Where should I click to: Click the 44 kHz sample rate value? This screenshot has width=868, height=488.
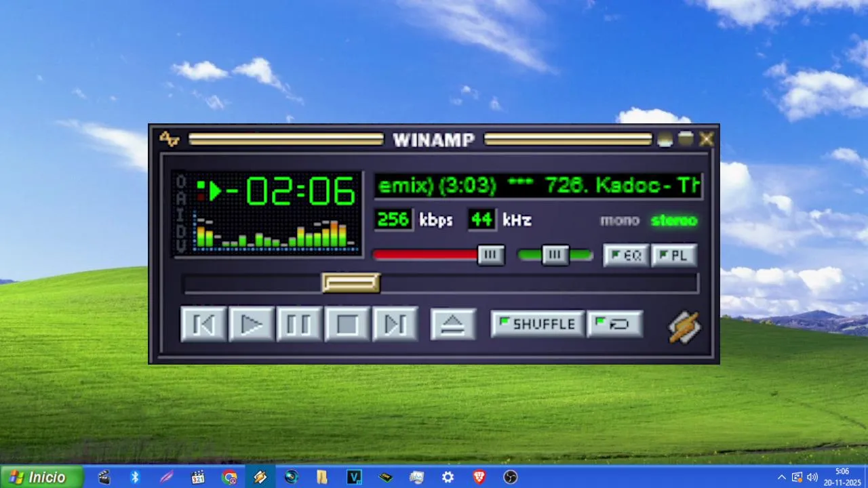[x=481, y=220]
